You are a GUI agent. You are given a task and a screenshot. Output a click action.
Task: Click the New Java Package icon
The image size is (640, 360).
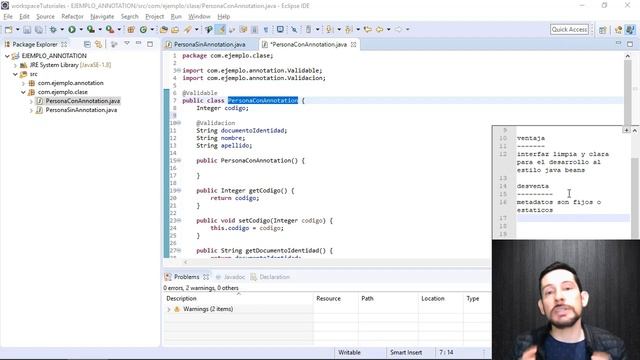coord(131,29)
